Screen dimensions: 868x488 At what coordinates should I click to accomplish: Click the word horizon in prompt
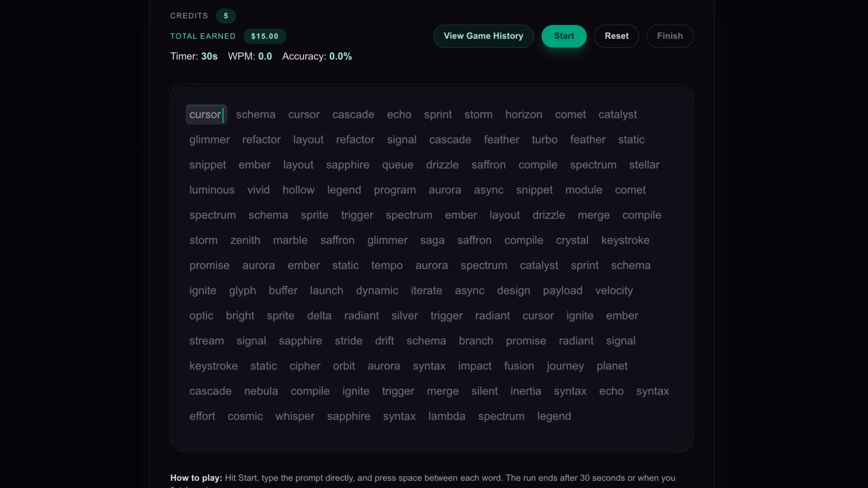pos(523,115)
